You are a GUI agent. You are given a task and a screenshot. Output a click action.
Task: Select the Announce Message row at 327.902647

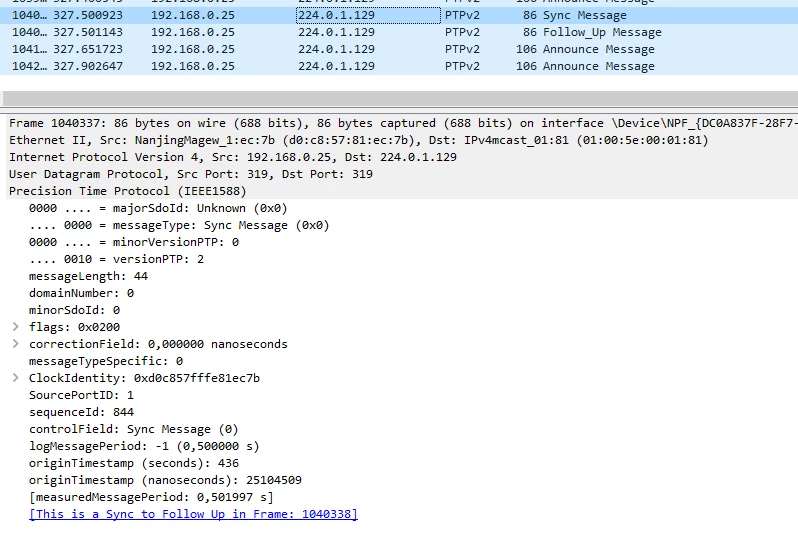pos(399,66)
